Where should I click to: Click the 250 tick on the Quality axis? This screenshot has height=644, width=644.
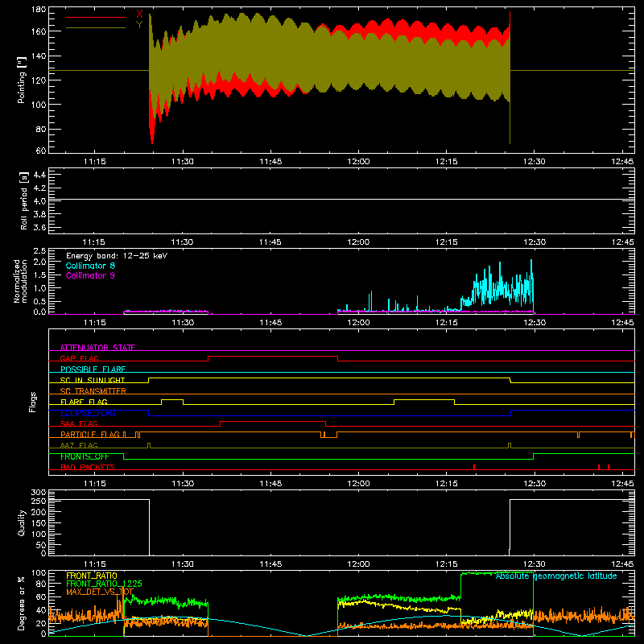pos(39,502)
